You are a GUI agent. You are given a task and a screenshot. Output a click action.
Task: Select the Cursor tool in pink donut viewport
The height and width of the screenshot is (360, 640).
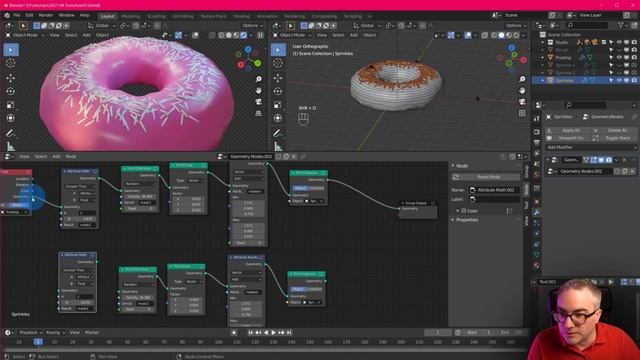[x=11, y=63]
